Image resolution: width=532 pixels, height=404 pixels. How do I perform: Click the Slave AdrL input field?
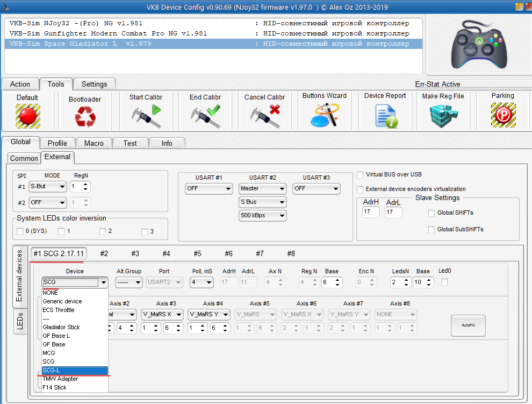click(x=393, y=212)
